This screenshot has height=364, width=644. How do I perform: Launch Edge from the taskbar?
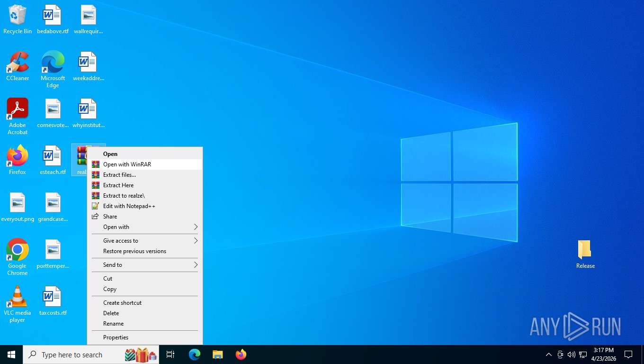pos(195,355)
